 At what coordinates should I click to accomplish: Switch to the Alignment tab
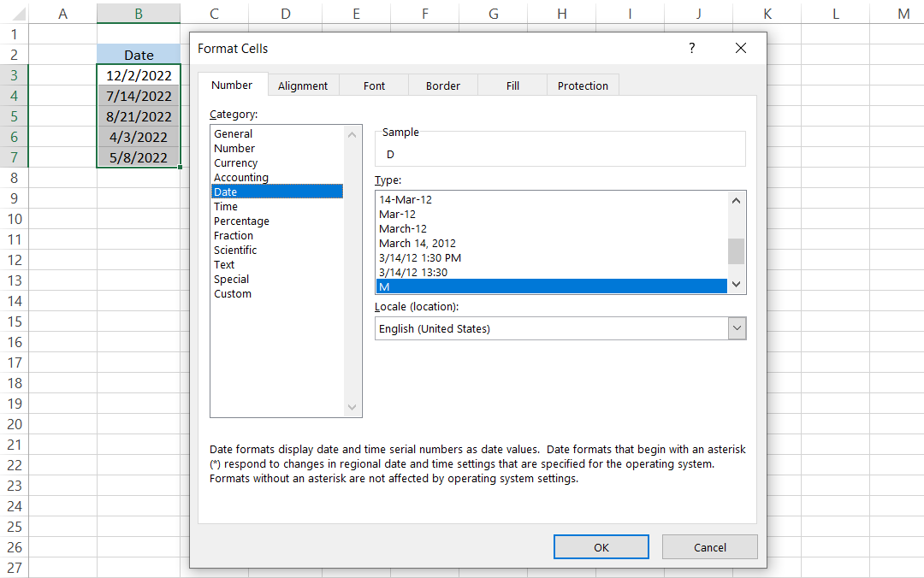click(303, 86)
